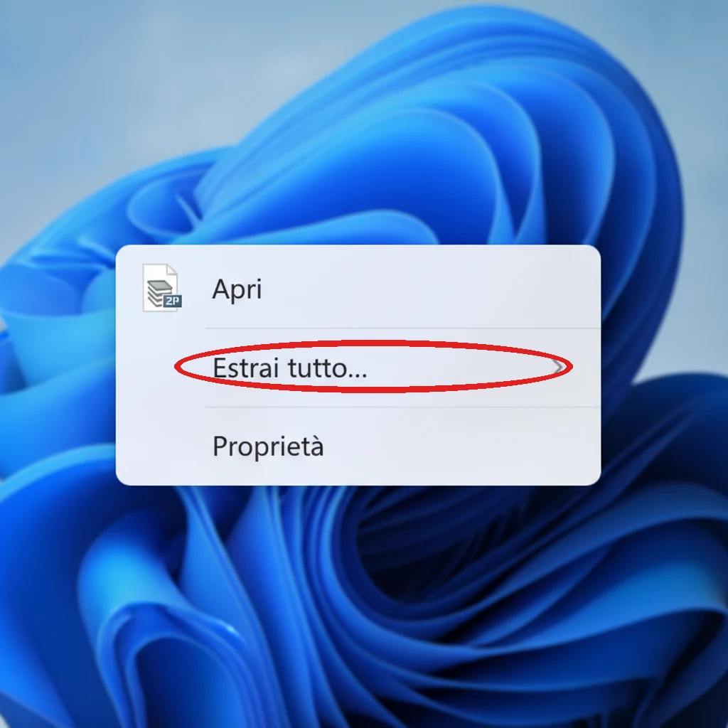Choose Apri from the context menu
728x728 pixels.
[358, 289]
